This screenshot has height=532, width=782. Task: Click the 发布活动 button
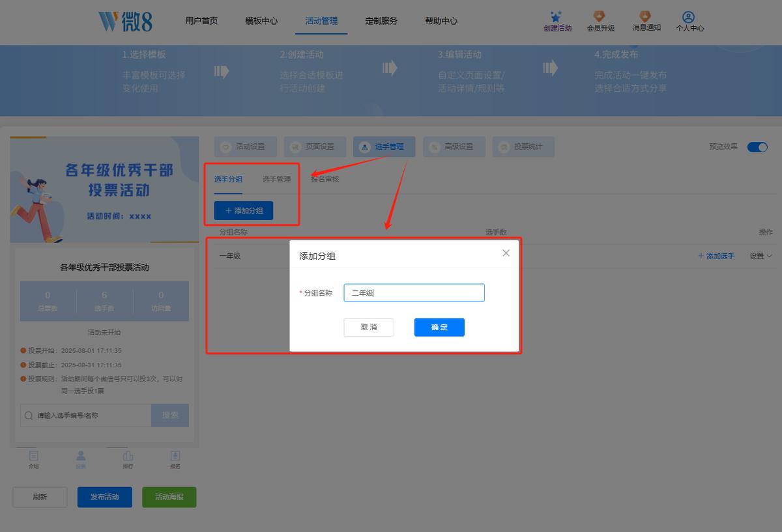pos(104,497)
